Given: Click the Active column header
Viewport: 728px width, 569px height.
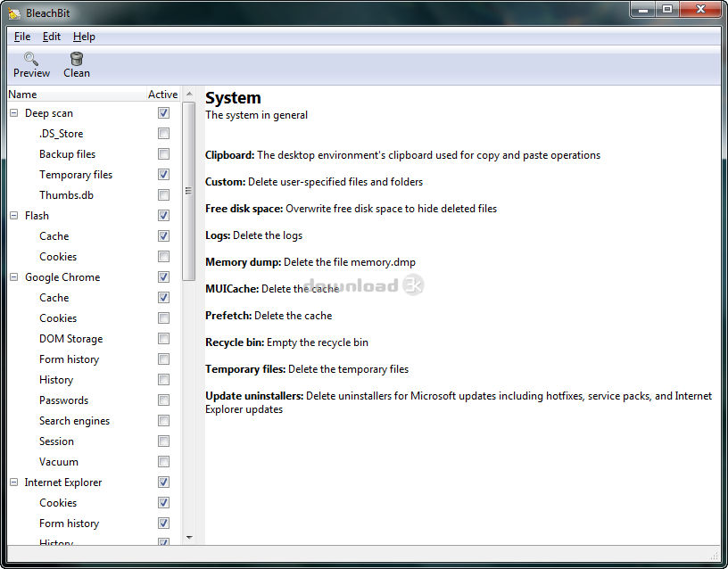Looking at the screenshot, I should tap(163, 95).
